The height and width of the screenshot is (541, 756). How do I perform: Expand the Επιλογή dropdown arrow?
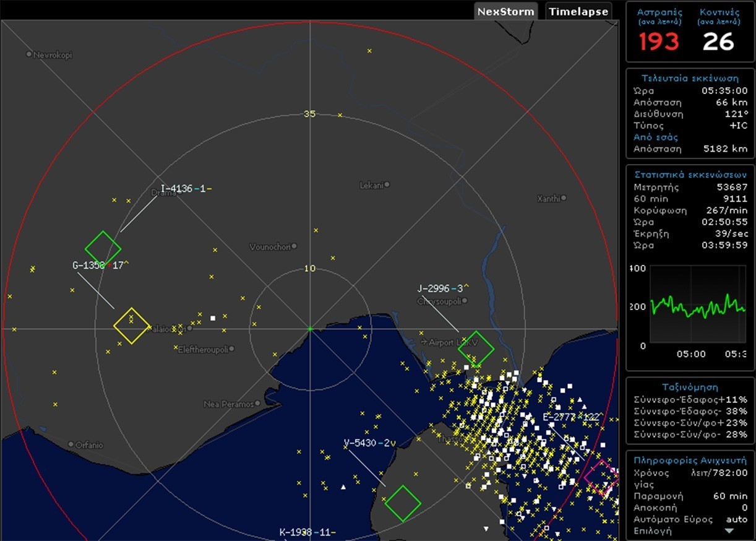(729, 531)
